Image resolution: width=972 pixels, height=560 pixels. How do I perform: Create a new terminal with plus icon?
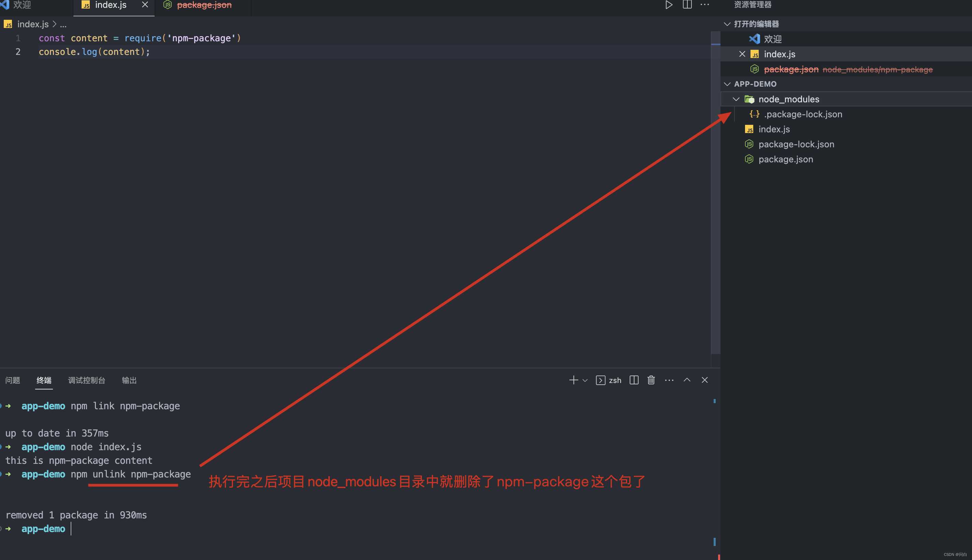click(x=573, y=380)
